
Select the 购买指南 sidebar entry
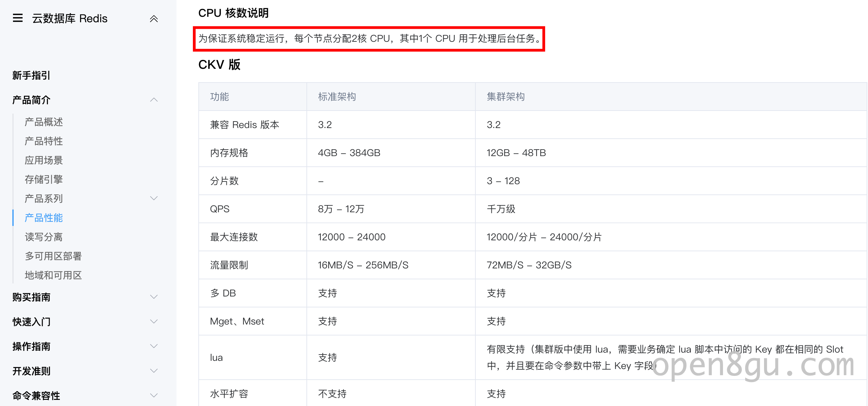(31, 297)
